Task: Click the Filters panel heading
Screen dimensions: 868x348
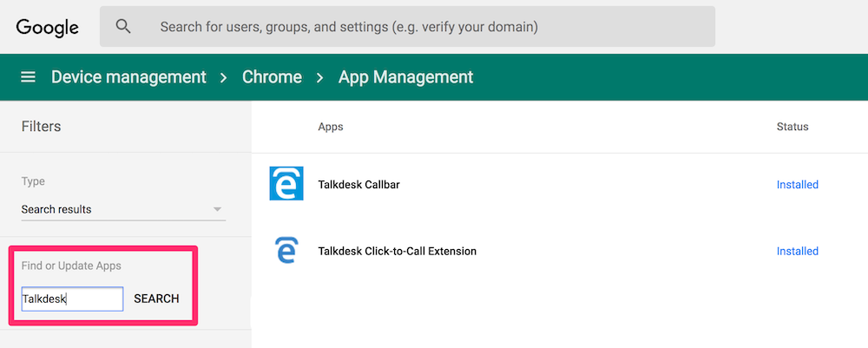Action: coord(41,127)
